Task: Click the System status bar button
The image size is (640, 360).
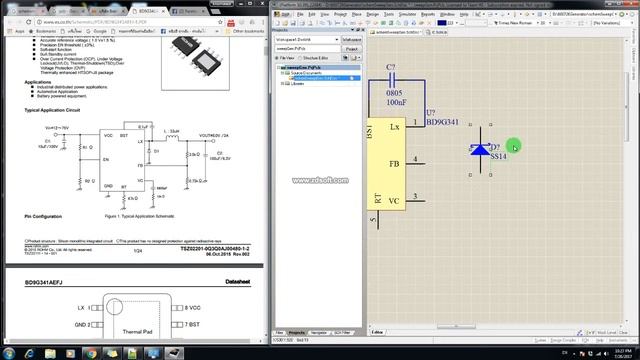Action: pyautogui.click(x=540, y=340)
